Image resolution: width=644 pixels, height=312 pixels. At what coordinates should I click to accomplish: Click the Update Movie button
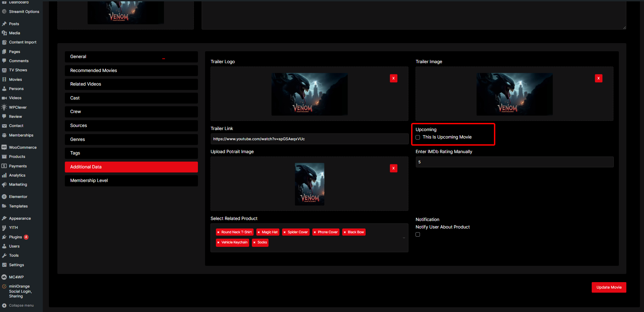[x=609, y=287]
